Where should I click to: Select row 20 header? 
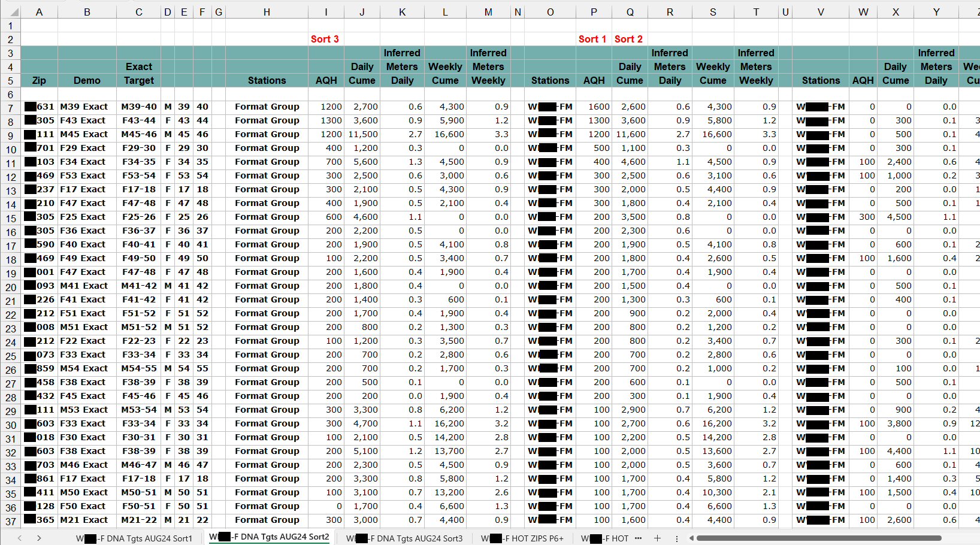coord(10,287)
